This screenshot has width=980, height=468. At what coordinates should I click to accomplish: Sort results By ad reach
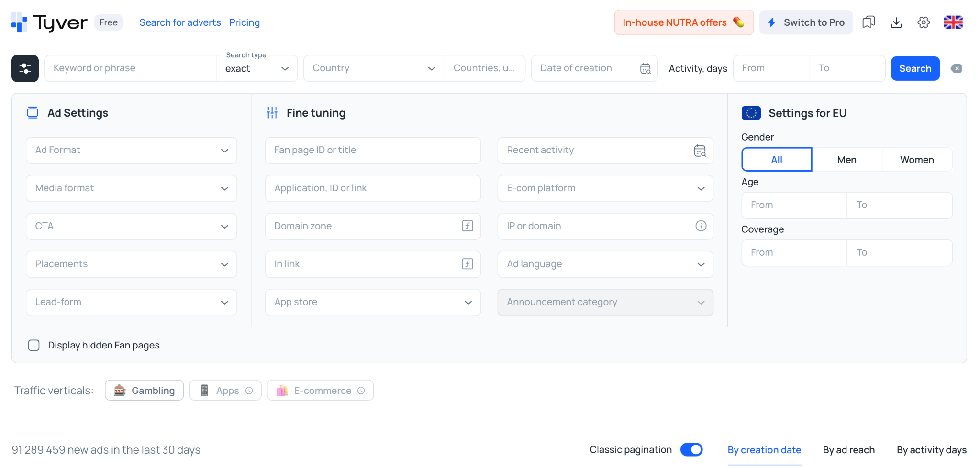pyautogui.click(x=848, y=450)
